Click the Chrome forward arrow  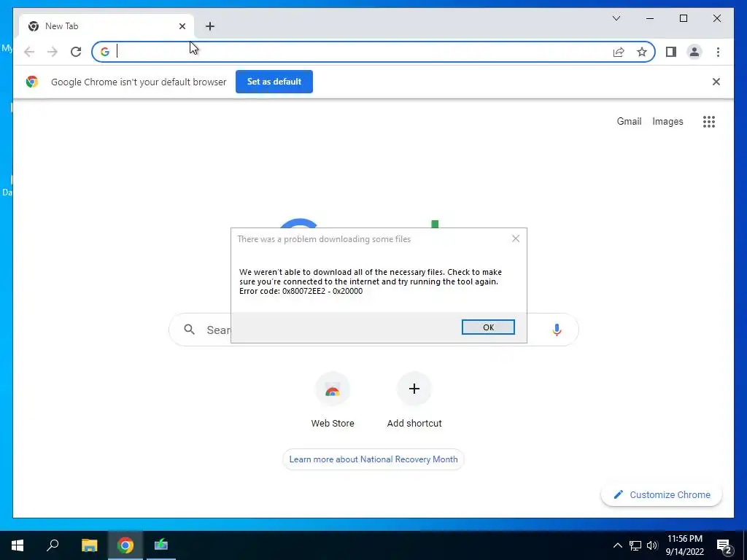(53, 52)
